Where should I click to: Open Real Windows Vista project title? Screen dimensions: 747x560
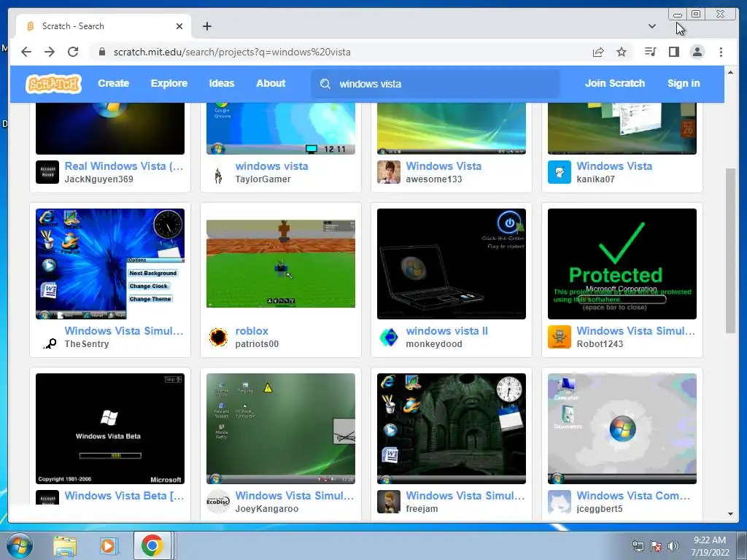click(124, 166)
